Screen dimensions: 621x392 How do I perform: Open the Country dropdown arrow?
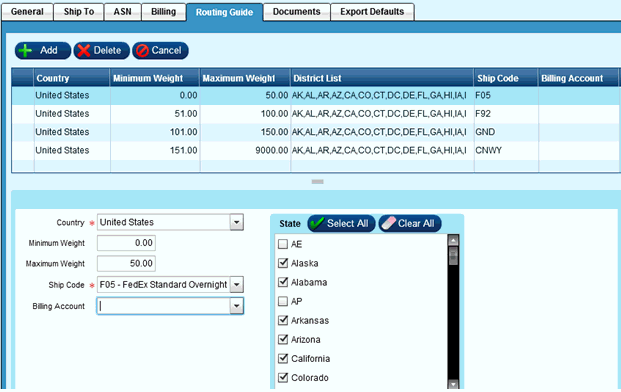pyautogui.click(x=236, y=222)
